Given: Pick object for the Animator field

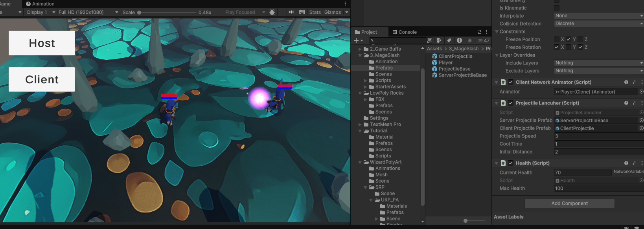Looking at the screenshot, I should (x=641, y=92).
